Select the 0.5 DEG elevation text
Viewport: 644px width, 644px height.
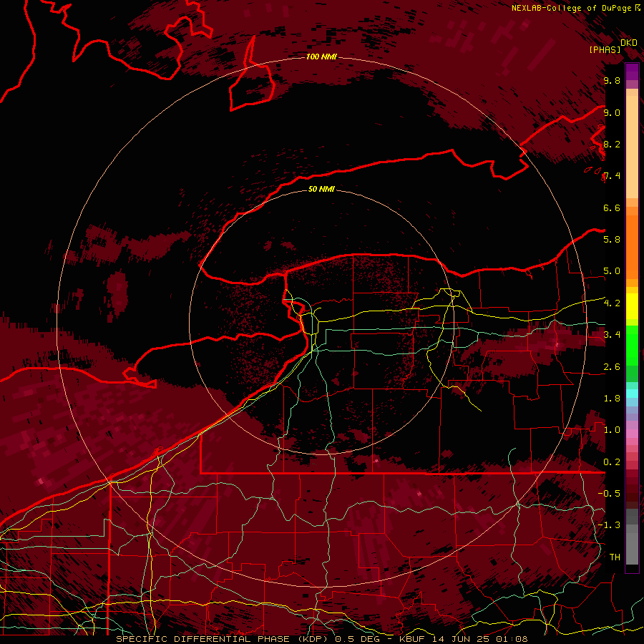pyautogui.click(x=357, y=639)
